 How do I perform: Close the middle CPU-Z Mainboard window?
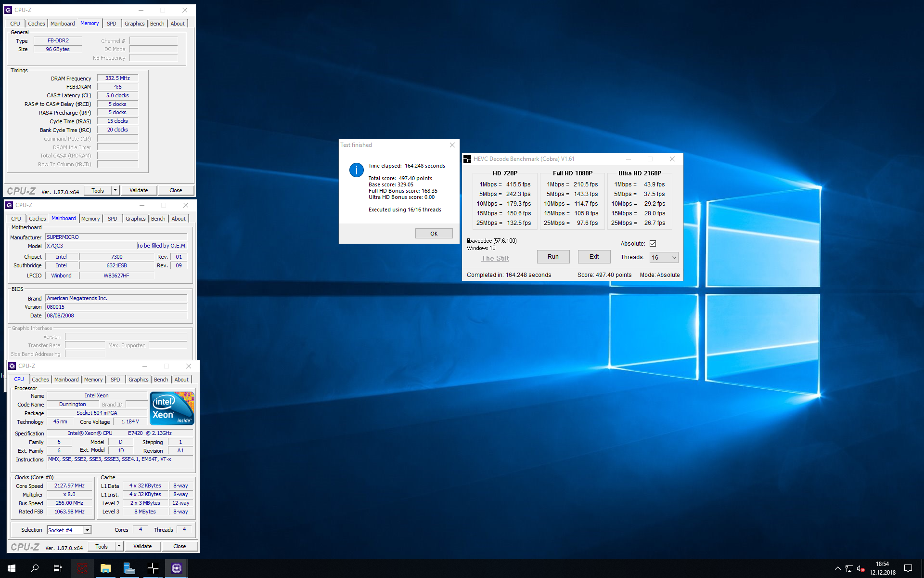pyautogui.click(x=186, y=205)
